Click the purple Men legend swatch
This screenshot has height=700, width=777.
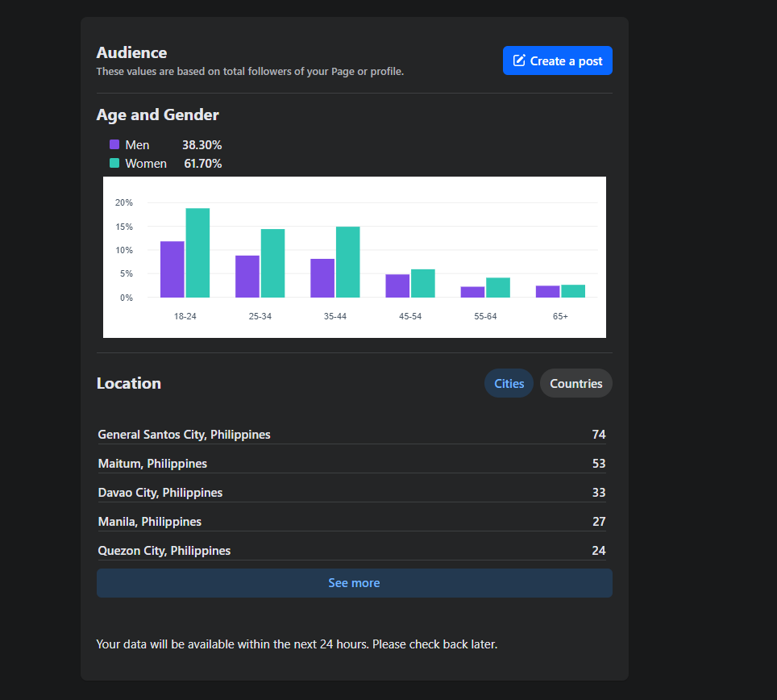[114, 145]
